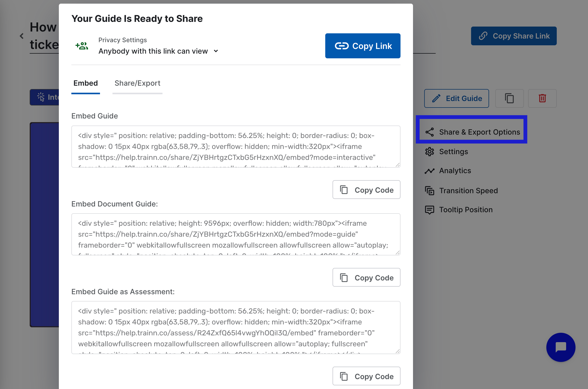Click the red delete trash icon
The image size is (588, 389).
coord(542,98)
